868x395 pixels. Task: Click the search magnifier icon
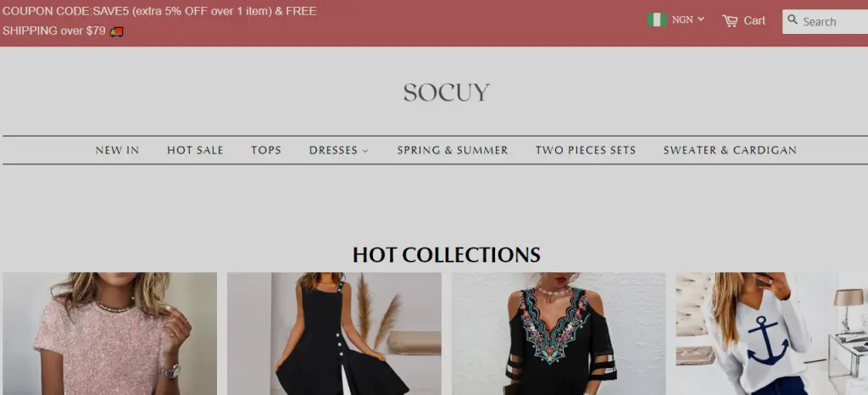[793, 19]
